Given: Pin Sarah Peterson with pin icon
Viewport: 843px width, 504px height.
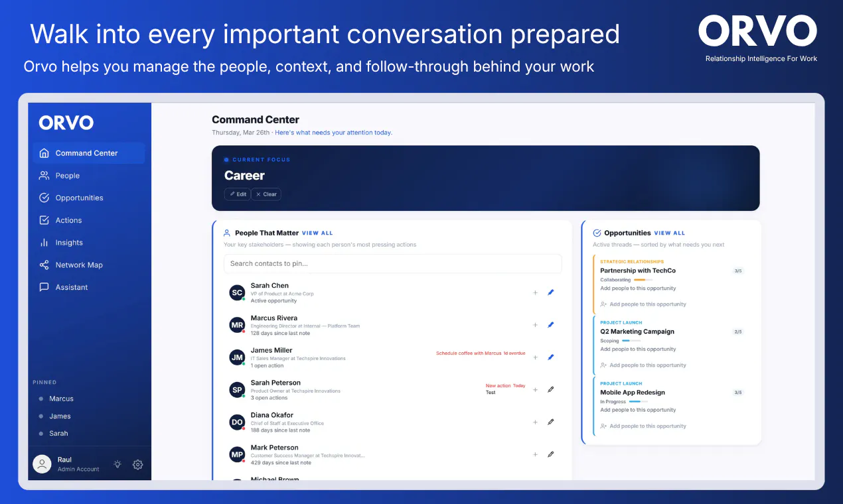Looking at the screenshot, I should (551, 390).
